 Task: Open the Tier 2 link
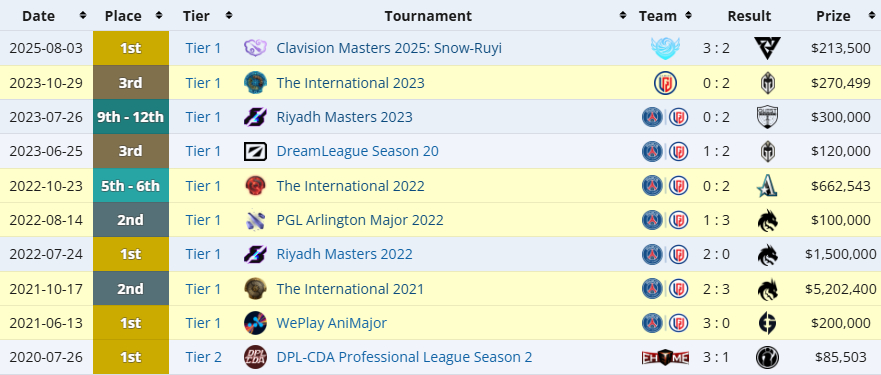pyautogui.click(x=203, y=358)
